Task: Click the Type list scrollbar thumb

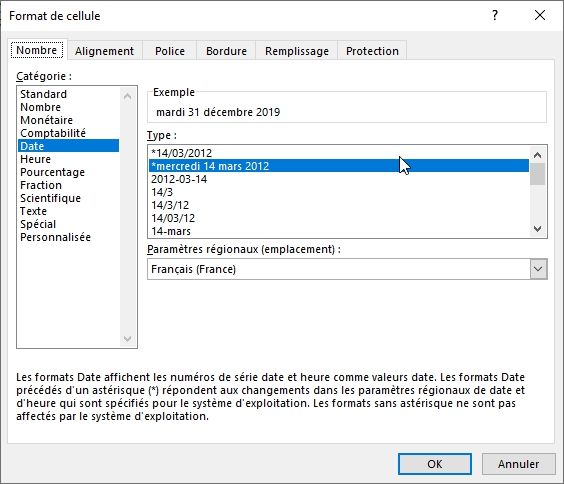Action: click(537, 174)
